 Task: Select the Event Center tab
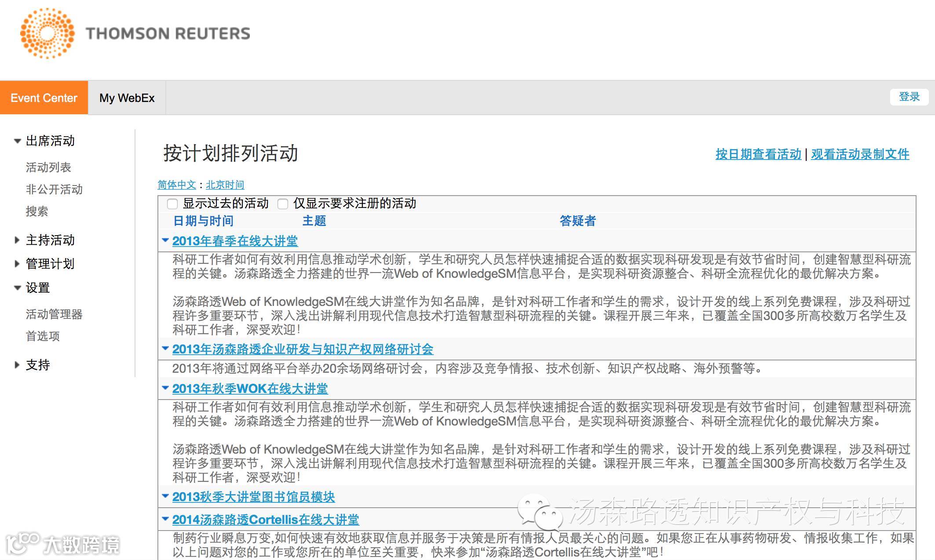(44, 98)
